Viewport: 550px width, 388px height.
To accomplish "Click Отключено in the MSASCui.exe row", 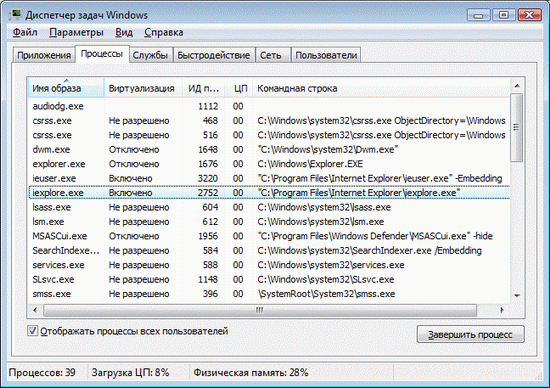I will click(x=134, y=236).
